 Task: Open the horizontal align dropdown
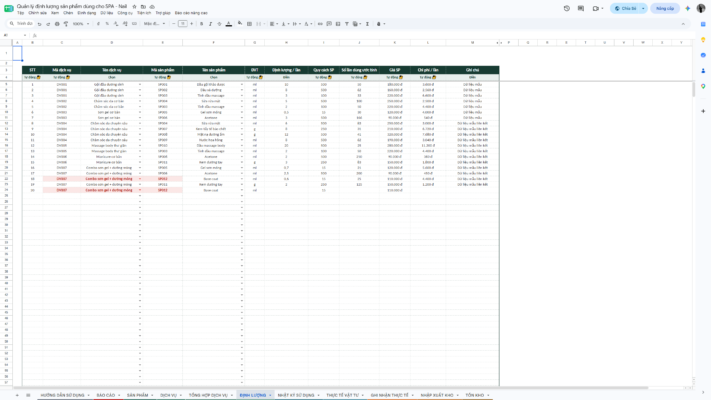(x=273, y=24)
